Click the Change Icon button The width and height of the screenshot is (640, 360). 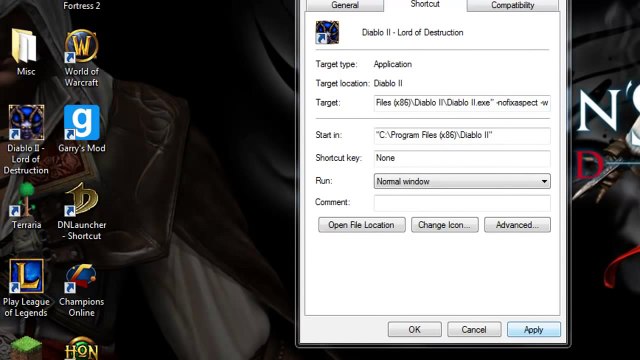tap(444, 225)
